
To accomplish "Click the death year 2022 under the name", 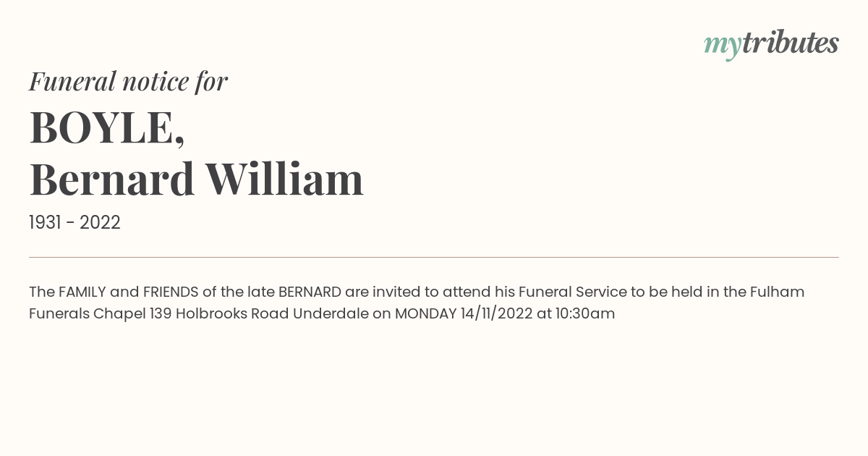I will coord(100,222).
